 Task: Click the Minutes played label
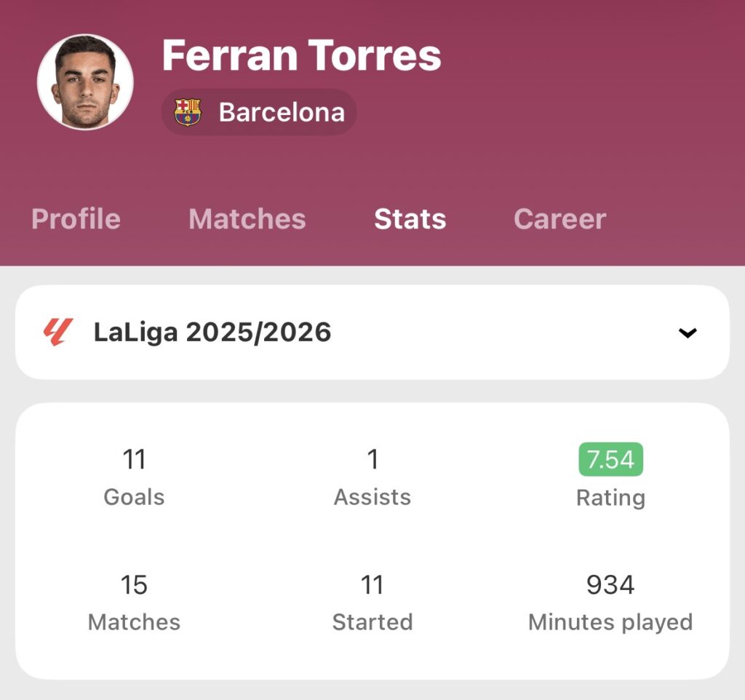point(610,623)
